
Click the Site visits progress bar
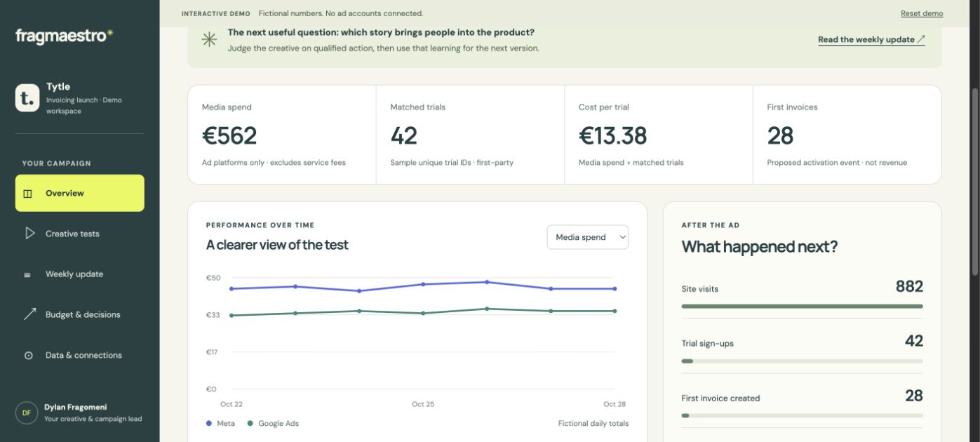pos(802,306)
